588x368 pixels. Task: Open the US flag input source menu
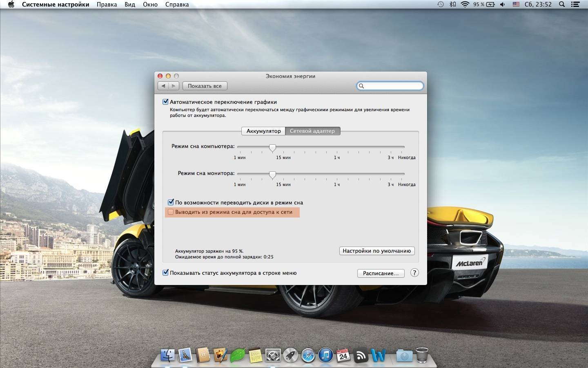tap(516, 4)
